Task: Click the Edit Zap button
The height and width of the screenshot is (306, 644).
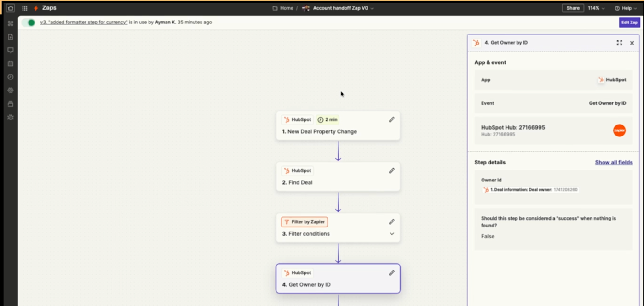Action: click(629, 23)
